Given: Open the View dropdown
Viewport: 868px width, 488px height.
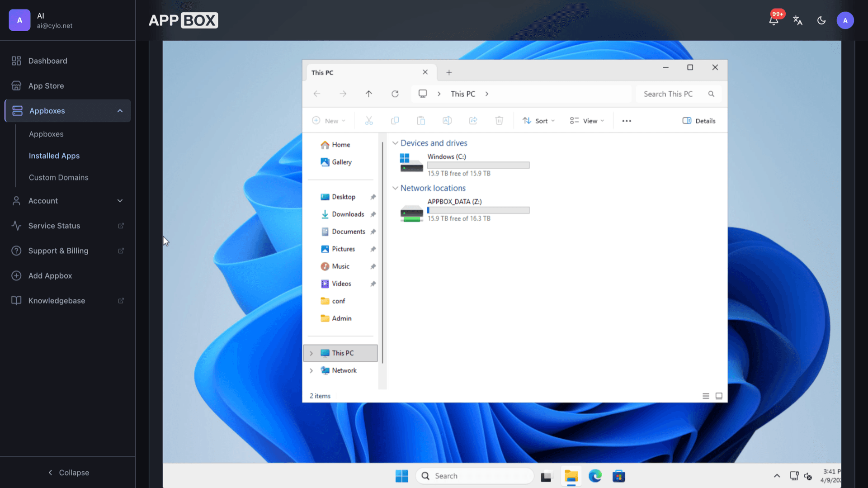Looking at the screenshot, I should (587, 121).
